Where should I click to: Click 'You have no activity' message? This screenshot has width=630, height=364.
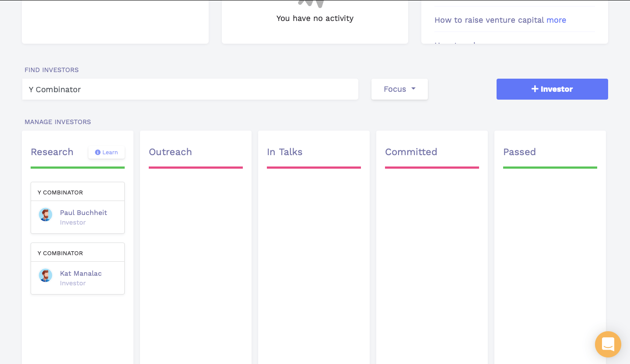click(315, 18)
